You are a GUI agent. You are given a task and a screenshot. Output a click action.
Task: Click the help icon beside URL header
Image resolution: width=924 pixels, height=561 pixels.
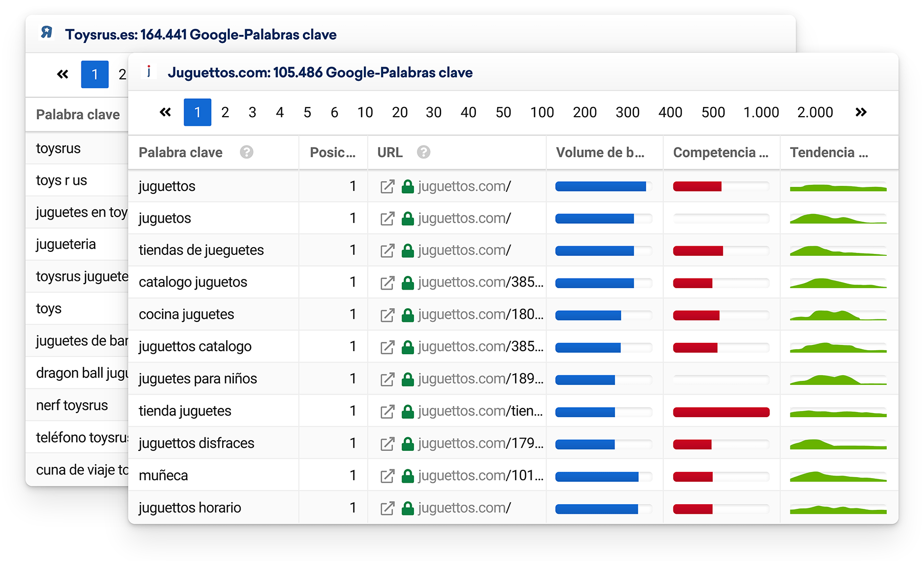tap(423, 153)
